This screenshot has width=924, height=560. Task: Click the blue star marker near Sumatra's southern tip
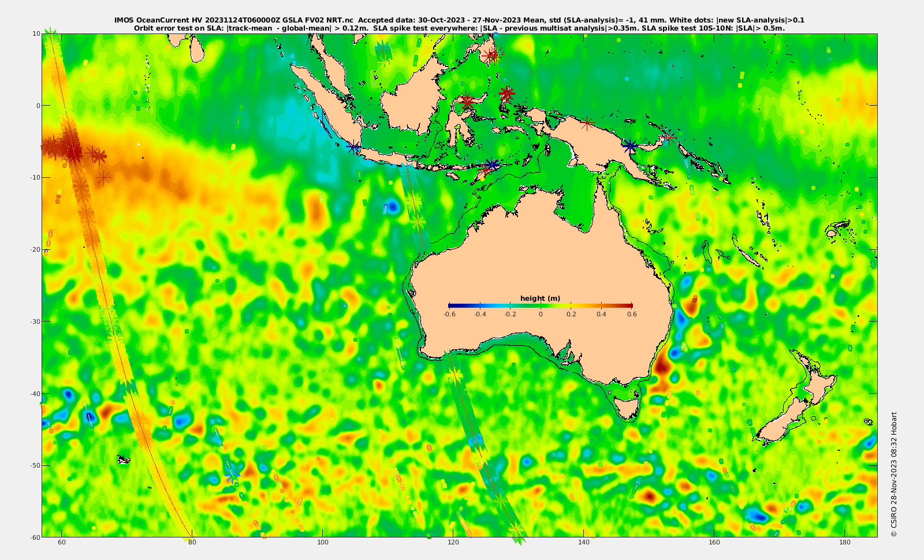(353, 147)
